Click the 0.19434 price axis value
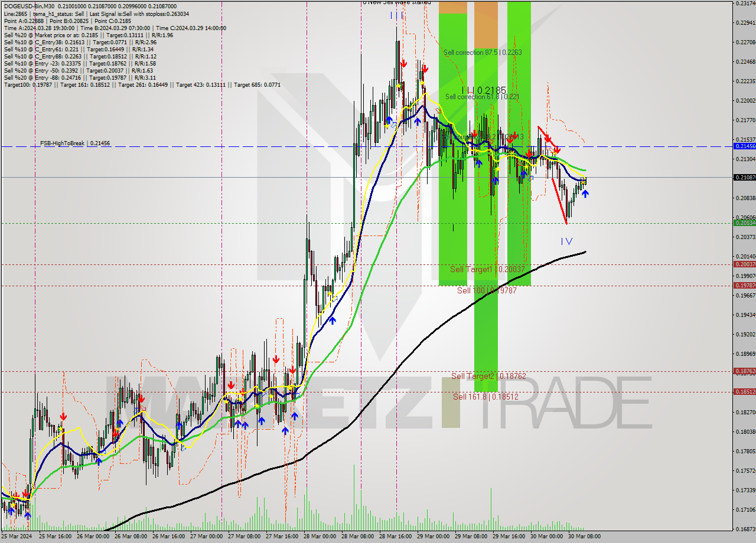Screen dimensions: 756x543 745,315
